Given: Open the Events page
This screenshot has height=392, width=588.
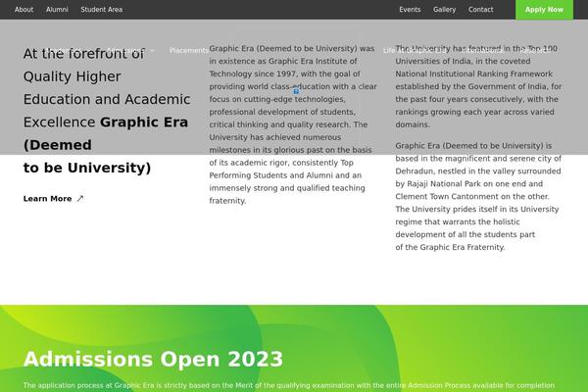Looking at the screenshot, I should click(410, 10).
